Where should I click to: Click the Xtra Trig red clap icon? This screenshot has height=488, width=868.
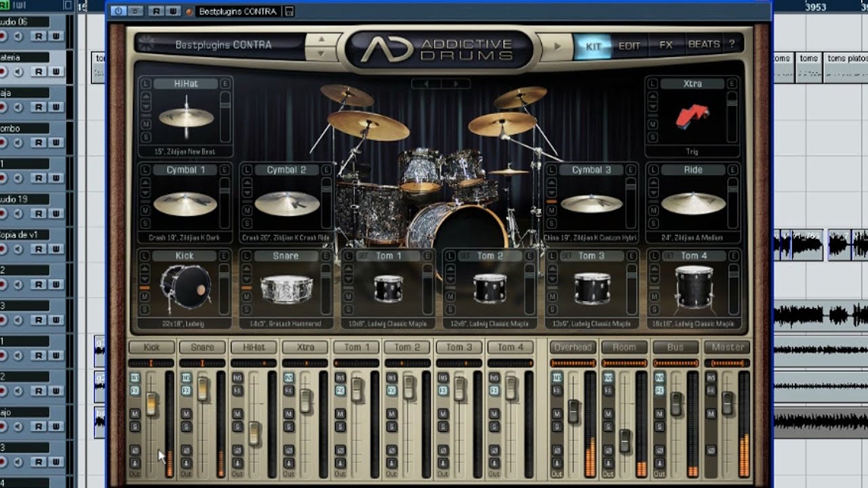point(692,117)
